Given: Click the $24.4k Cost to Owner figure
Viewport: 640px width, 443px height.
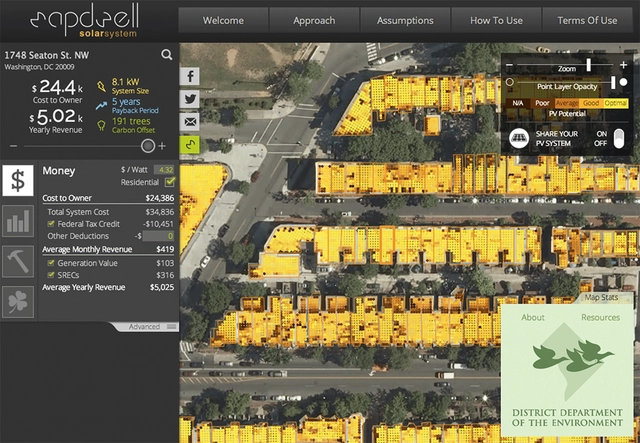Looking at the screenshot, I should [58, 87].
